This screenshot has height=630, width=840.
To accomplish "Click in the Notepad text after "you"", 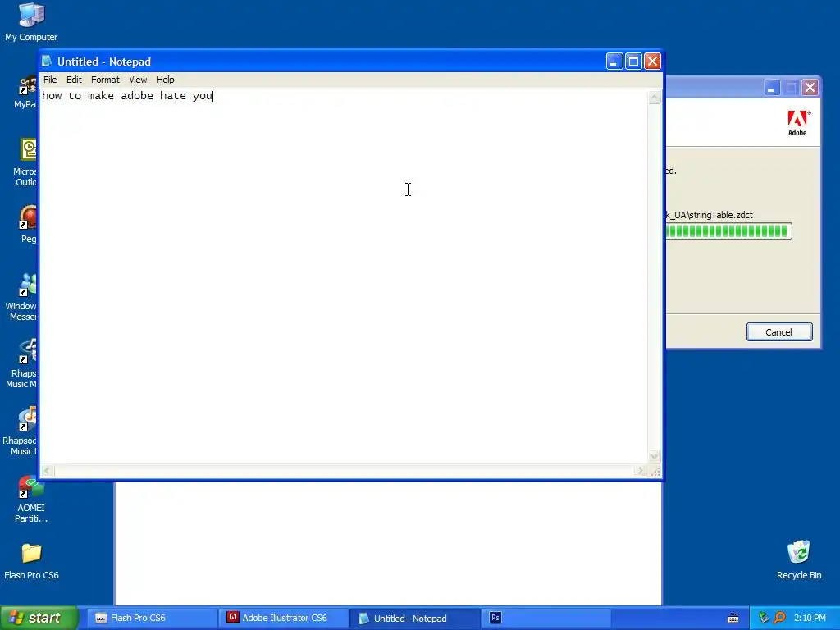I will tap(213, 96).
